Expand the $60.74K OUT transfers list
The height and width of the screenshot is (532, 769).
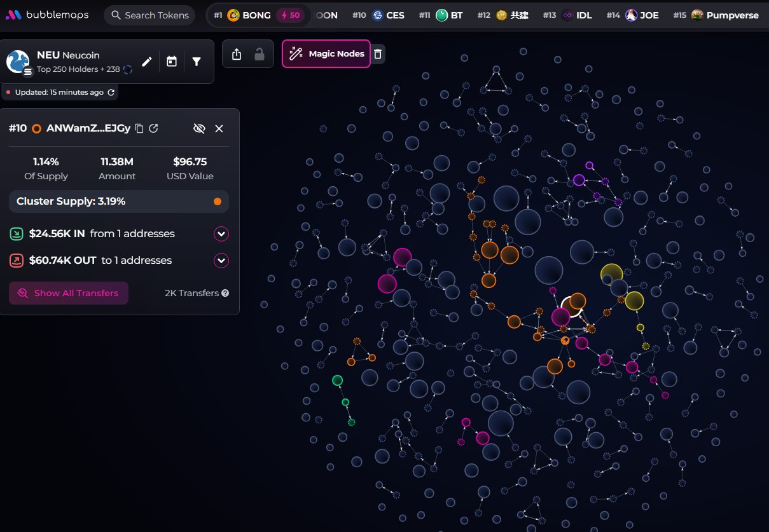(x=221, y=261)
